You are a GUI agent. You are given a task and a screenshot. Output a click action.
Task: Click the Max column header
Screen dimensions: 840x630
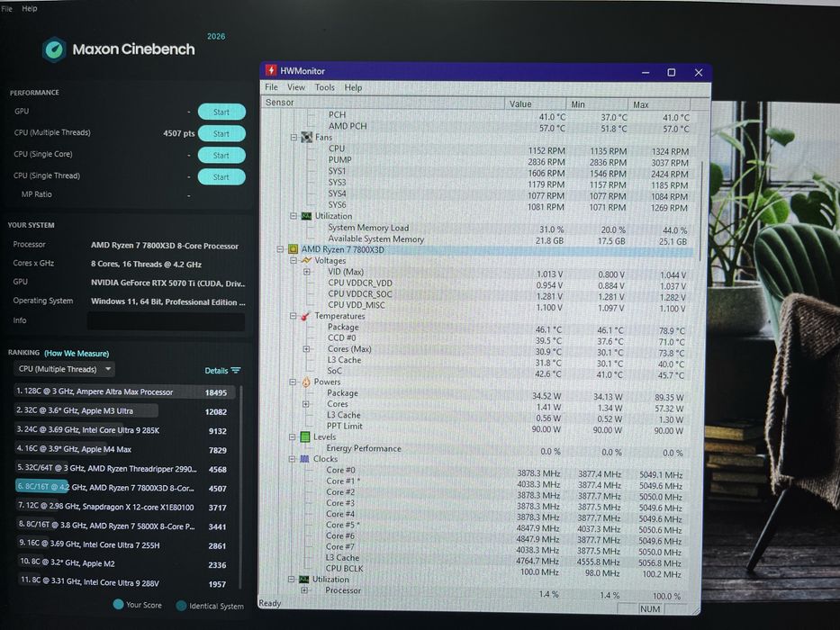659,104
